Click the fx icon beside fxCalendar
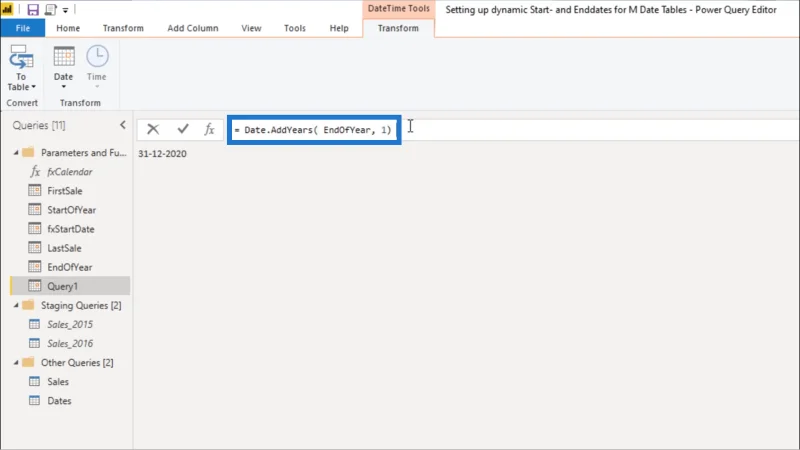This screenshot has height=450, width=800. [35, 171]
